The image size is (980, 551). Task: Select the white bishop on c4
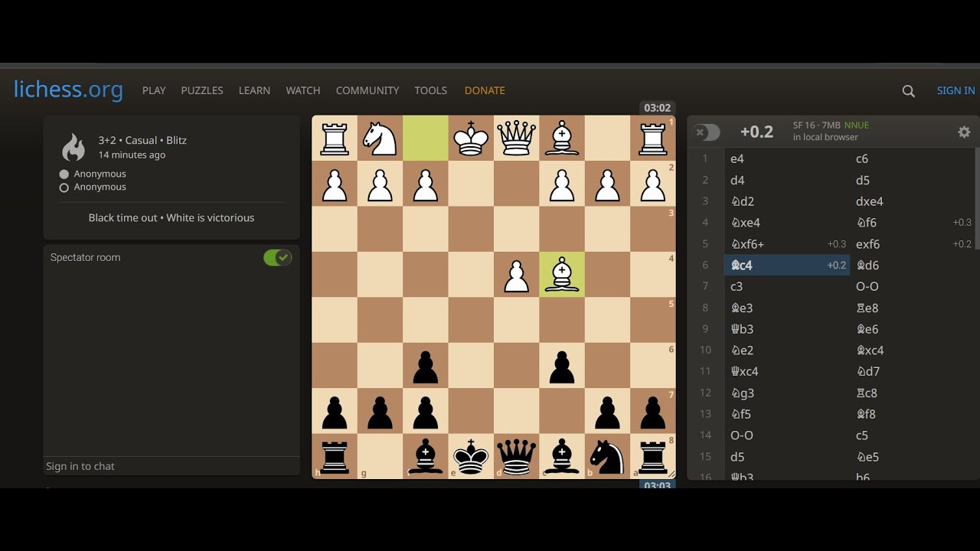(x=562, y=275)
